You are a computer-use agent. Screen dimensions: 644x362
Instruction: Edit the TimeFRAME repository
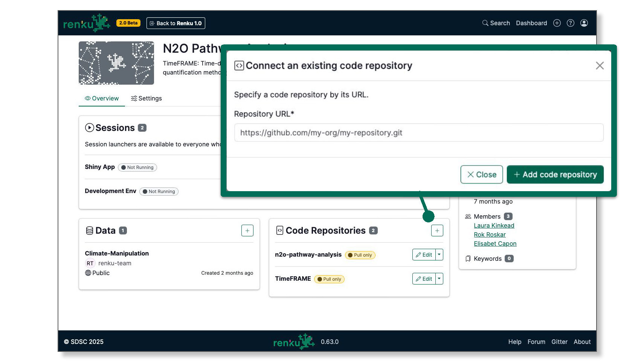424,278
